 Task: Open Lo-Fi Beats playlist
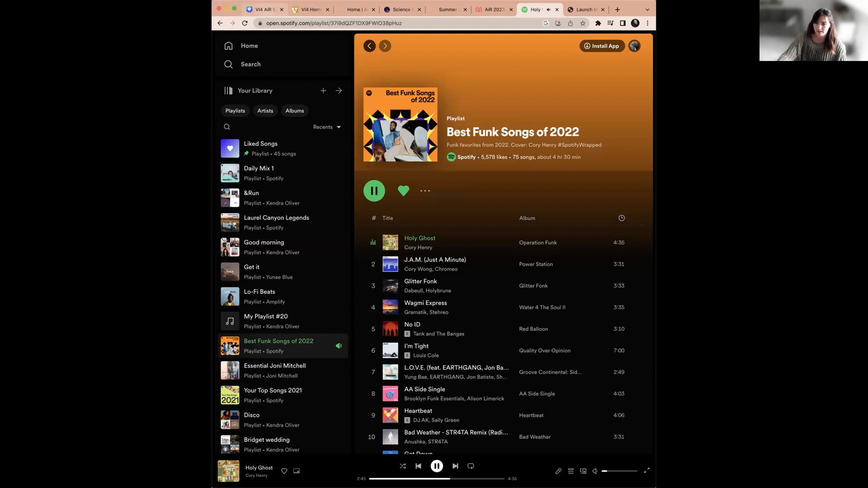click(x=283, y=296)
